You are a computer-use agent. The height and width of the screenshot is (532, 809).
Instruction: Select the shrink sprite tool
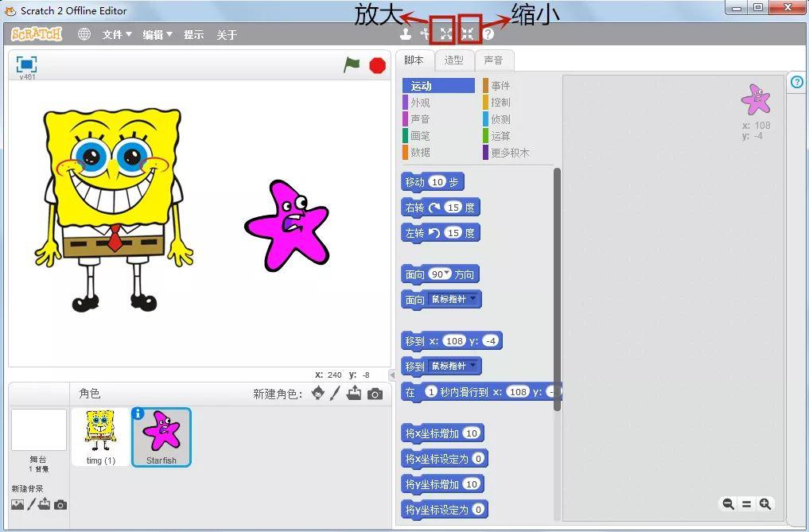(x=468, y=34)
